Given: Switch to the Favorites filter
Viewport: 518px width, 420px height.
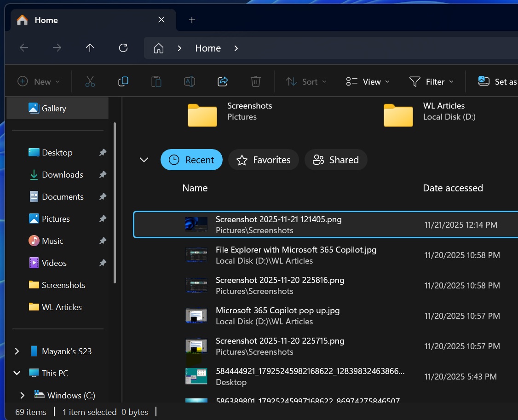Looking at the screenshot, I should coord(263,160).
